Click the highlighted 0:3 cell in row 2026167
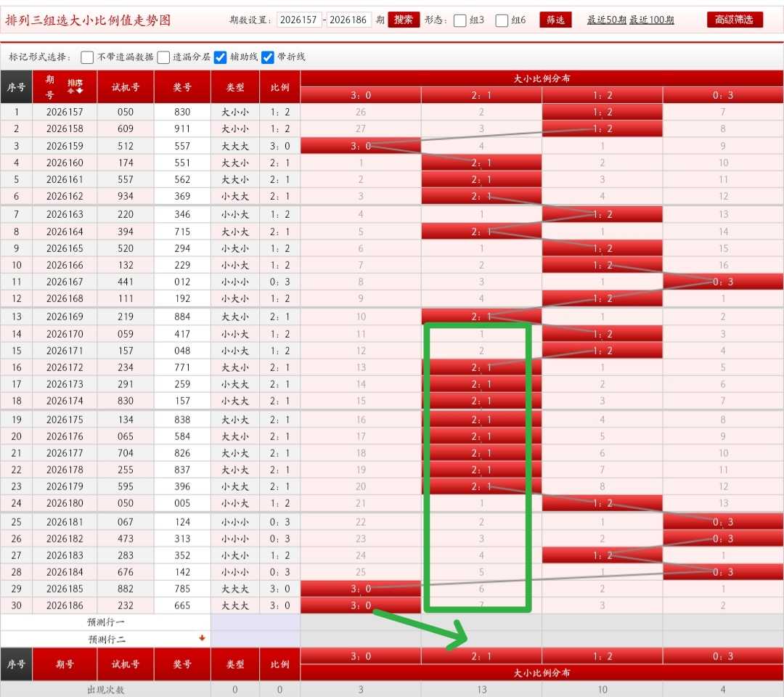The height and width of the screenshot is (697, 784). point(723,282)
